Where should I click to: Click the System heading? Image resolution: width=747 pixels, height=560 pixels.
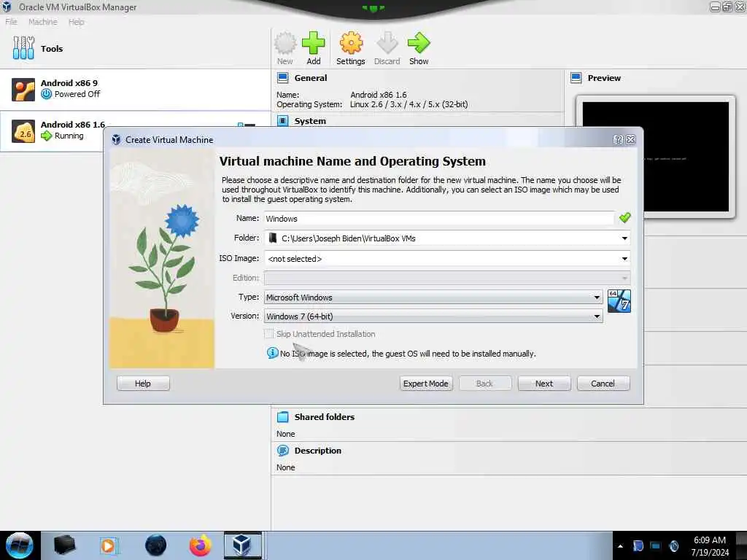click(x=310, y=121)
